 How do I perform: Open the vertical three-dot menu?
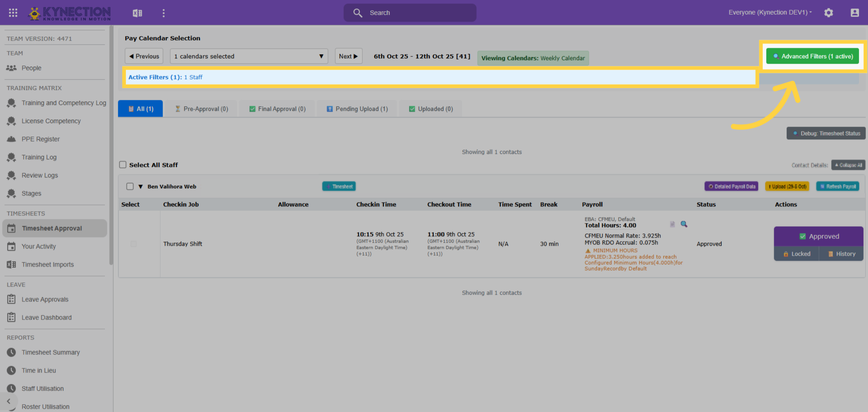(x=163, y=13)
